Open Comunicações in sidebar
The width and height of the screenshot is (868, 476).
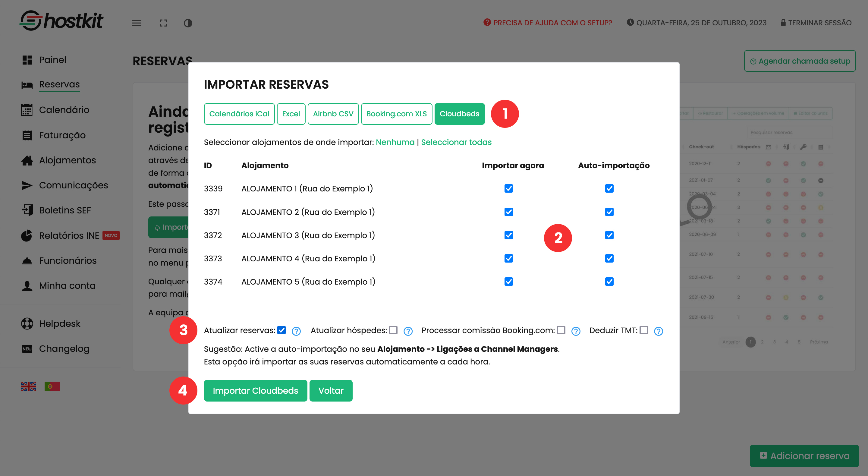pyautogui.click(x=74, y=185)
